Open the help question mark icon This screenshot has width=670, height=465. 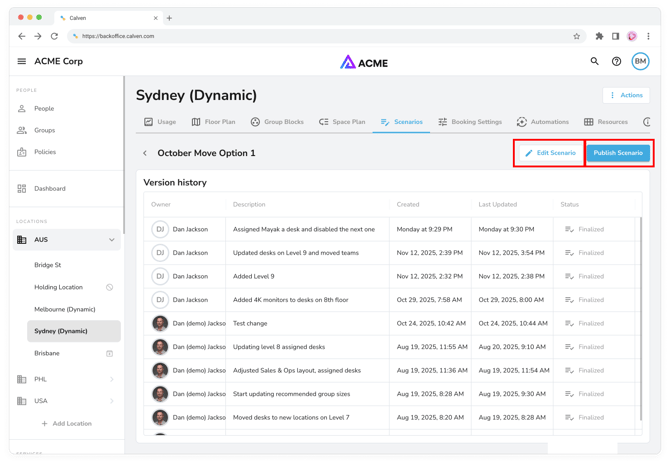[616, 62]
